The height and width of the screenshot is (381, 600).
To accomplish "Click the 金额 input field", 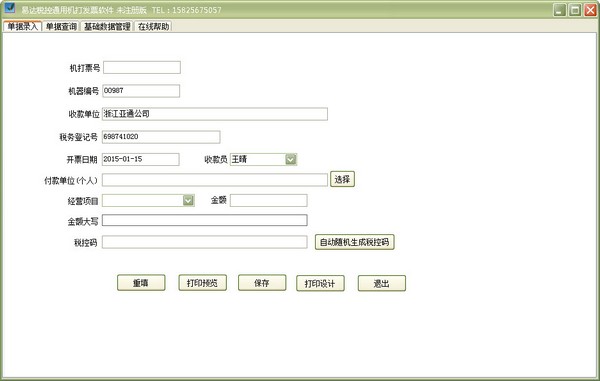I will [x=269, y=200].
